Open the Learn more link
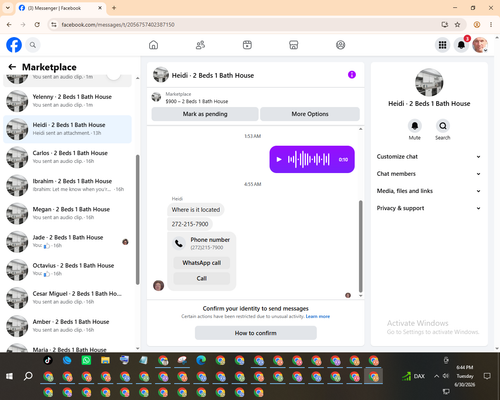 pyautogui.click(x=318, y=316)
